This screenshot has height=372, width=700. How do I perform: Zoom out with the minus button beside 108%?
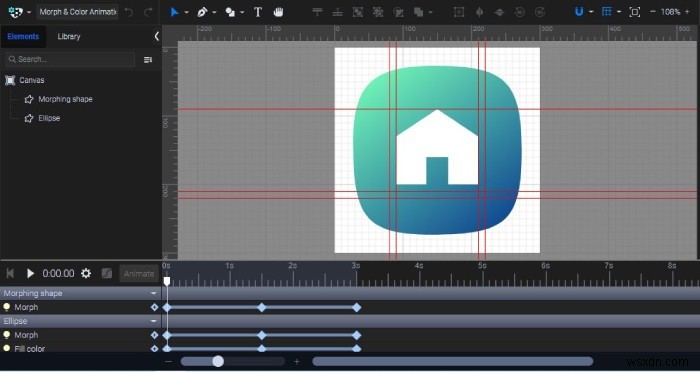653,12
